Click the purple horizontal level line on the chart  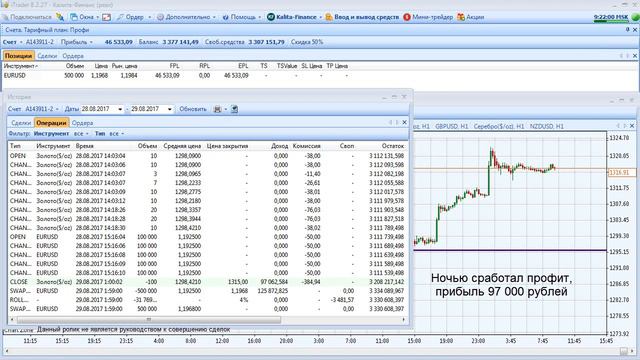pos(510,250)
